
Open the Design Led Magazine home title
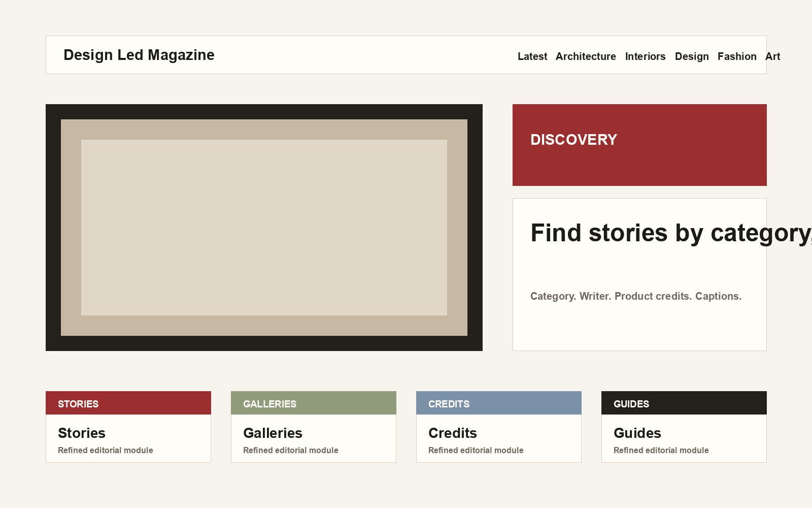point(139,55)
